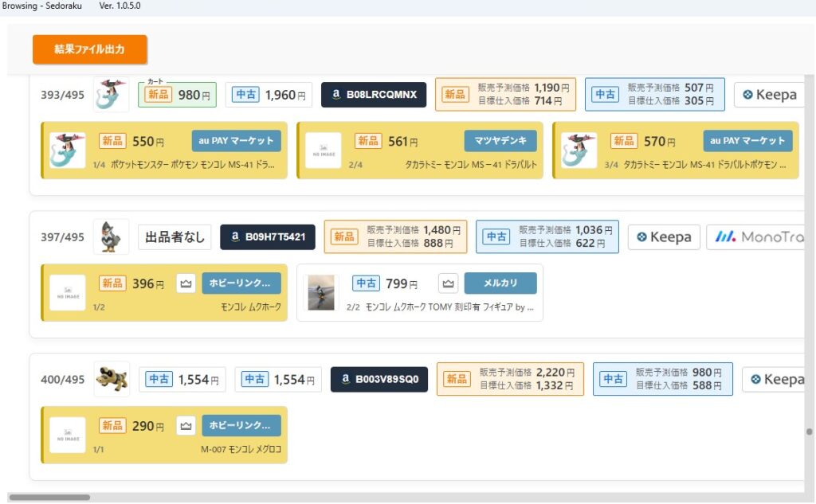
Task: Open Amazon ASIN B003V89SQ0 link
Action: coord(379,380)
